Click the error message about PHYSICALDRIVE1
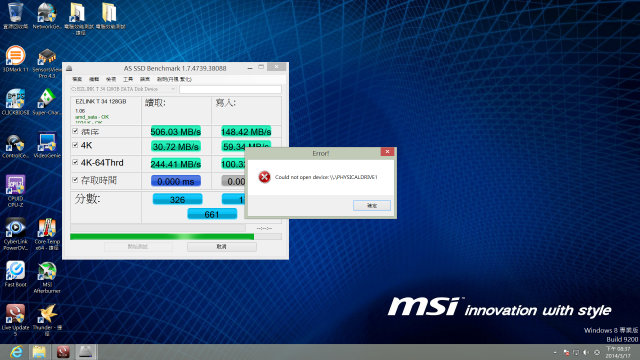The width and height of the screenshot is (640, 360). coord(326,177)
